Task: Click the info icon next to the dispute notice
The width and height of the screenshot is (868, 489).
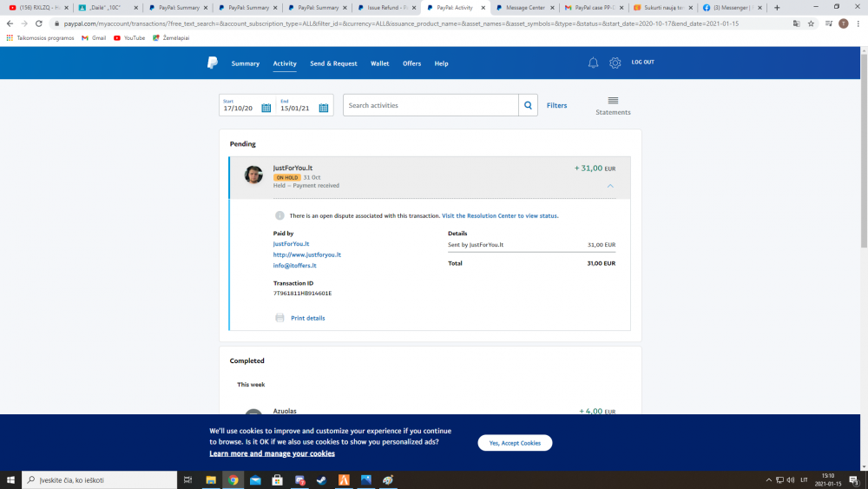Action: click(279, 215)
